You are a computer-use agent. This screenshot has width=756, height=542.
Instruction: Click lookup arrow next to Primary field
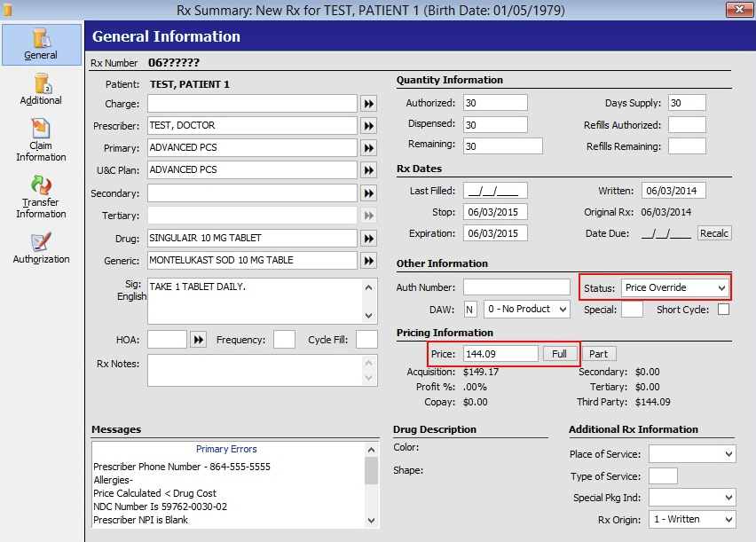click(369, 148)
